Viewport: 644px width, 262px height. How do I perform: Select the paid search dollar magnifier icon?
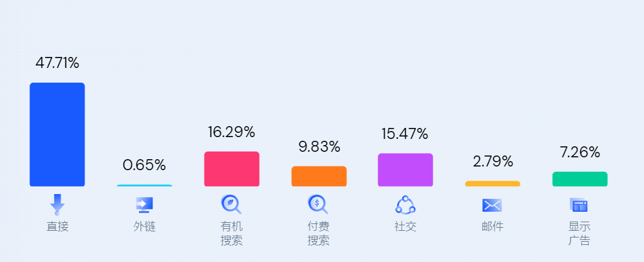[x=318, y=204]
